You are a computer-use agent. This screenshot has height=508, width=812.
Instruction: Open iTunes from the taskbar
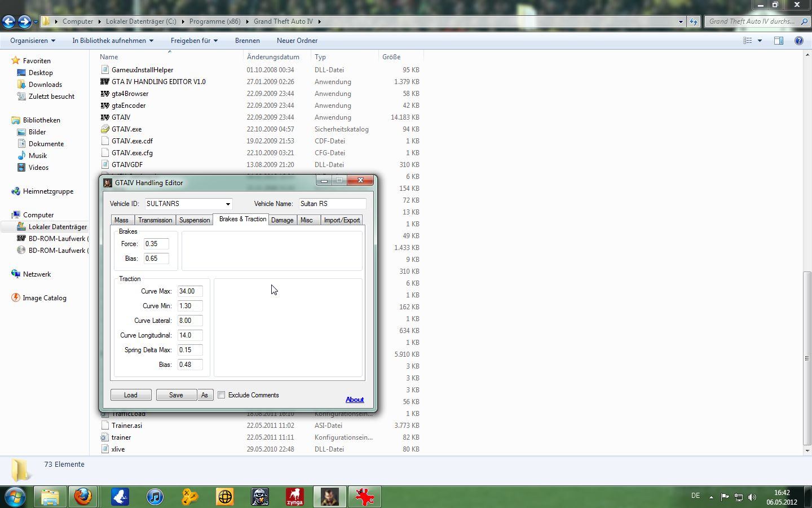(155, 497)
